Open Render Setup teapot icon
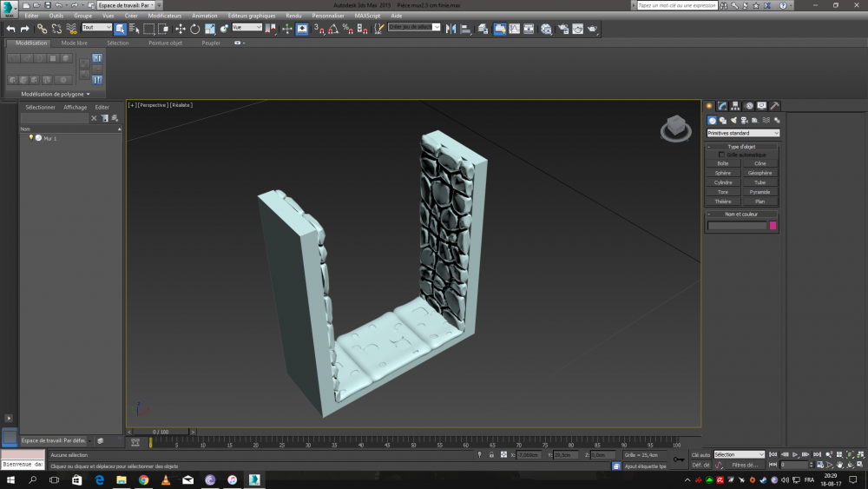868x489 pixels. pos(563,29)
